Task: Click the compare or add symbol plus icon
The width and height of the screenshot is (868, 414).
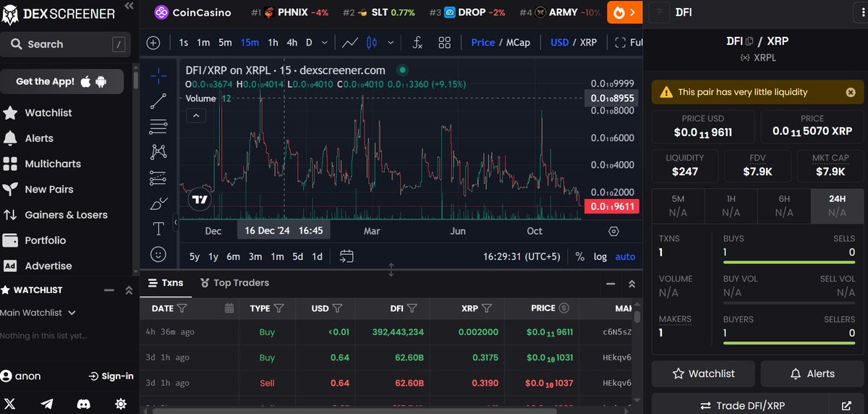Action: pyautogui.click(x=153, y=43)
